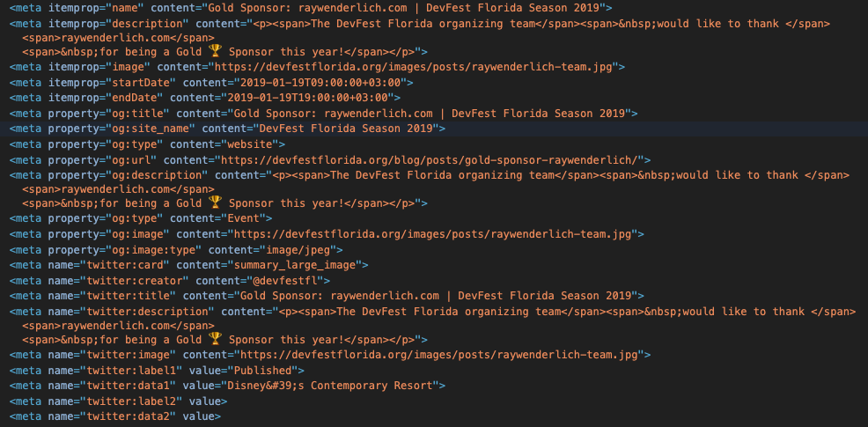This screenshot has height=427, width=868.
Task: Click the og:image content URL
Action: (x=433, y=233)
